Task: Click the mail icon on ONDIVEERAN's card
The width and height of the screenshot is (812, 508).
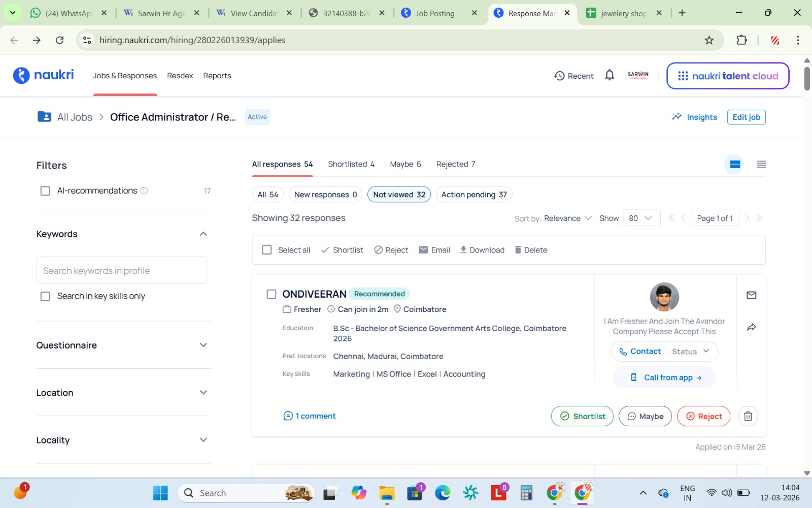Action: (751, 295)
